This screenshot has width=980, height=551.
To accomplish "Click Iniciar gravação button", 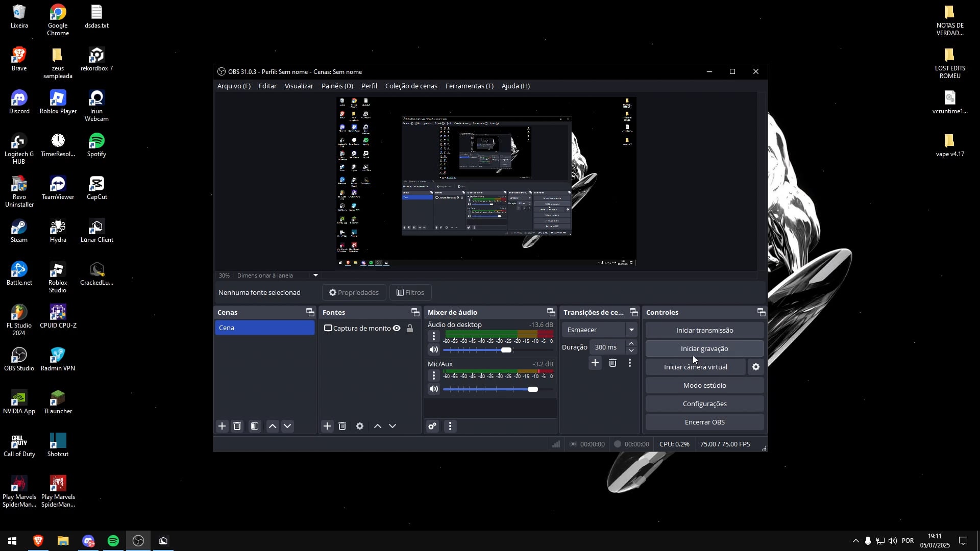I will pyautogui.click(x=704, y=348).
